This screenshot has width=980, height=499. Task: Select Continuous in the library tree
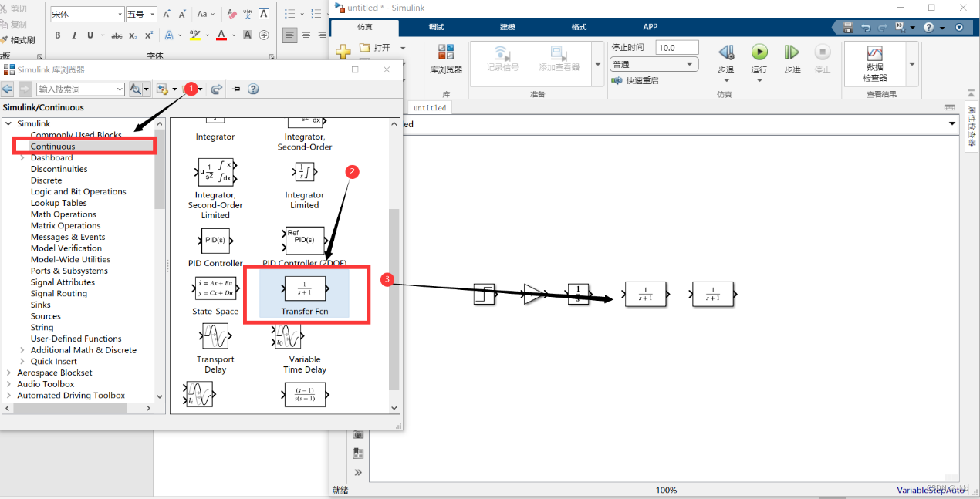(52, 146)
